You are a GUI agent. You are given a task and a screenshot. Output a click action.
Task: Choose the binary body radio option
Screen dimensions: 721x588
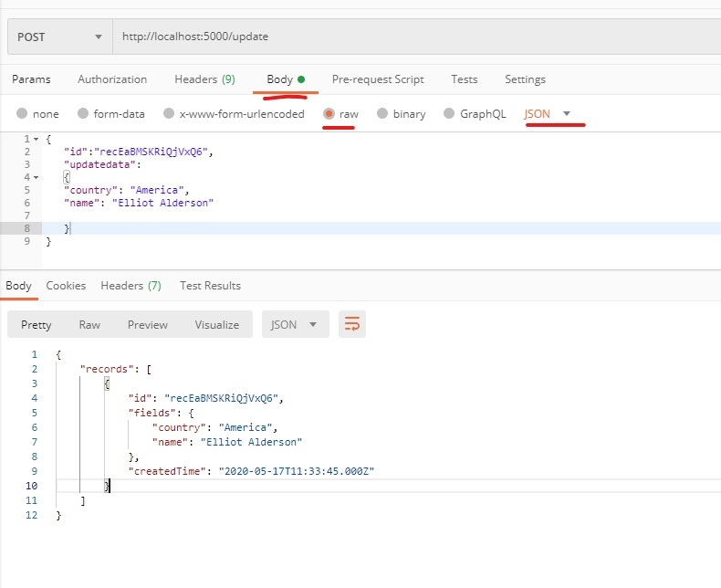(382, 114)
